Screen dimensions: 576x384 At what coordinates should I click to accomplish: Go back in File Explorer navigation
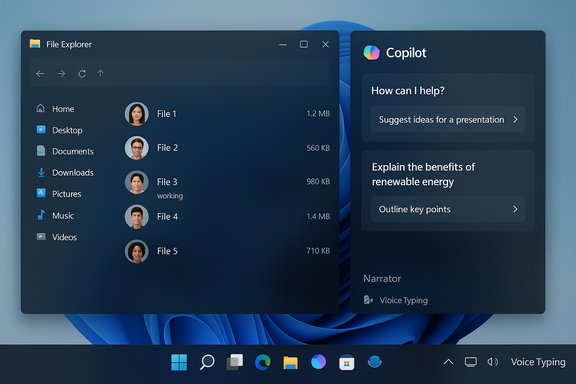click(x=40, y=73)
